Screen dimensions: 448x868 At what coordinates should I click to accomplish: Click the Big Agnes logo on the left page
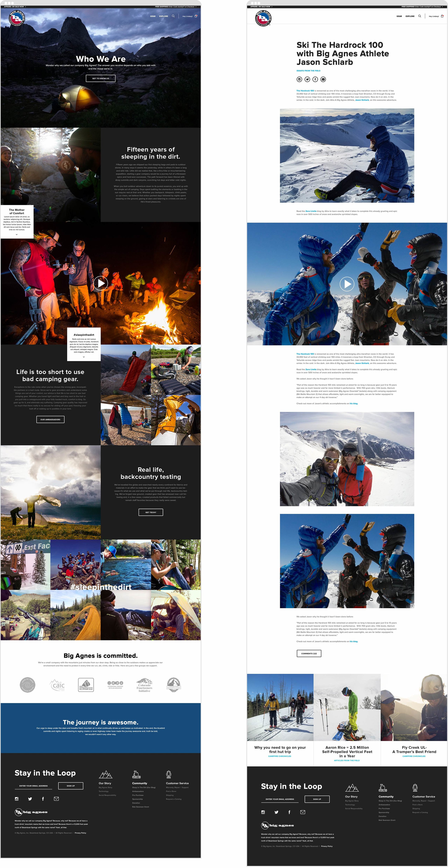coord(17,18)
